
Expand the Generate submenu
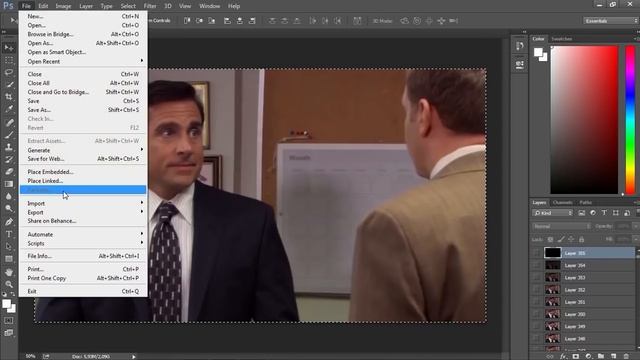pos(83,150)
